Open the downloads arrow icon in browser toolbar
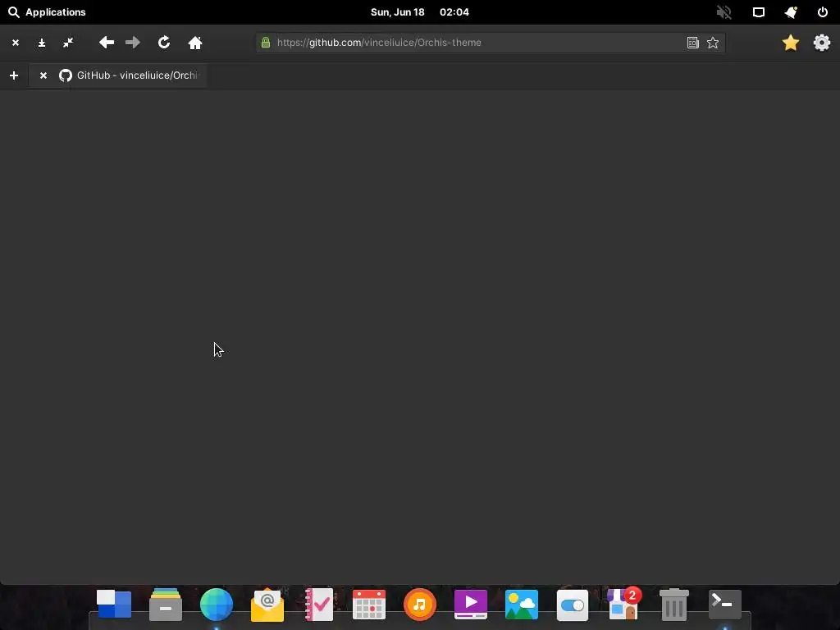This screenshot has width=840, height=630. pos(42,43)
